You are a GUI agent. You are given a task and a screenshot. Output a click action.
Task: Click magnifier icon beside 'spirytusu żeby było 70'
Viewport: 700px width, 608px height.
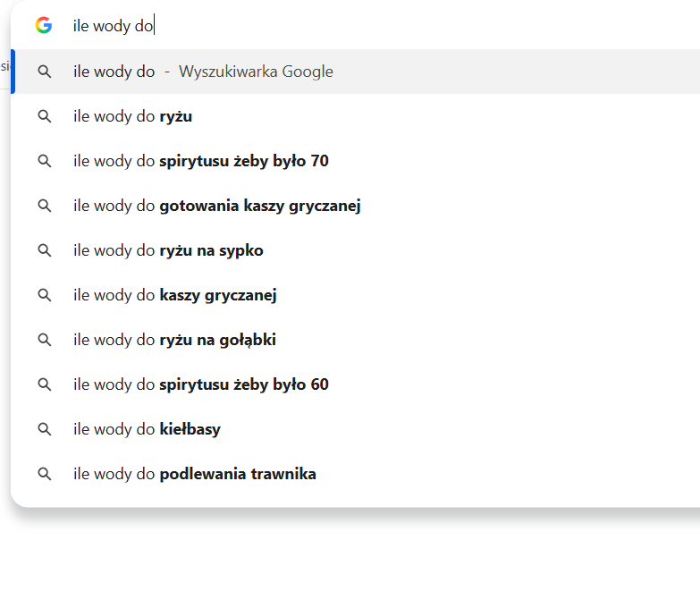44,161
